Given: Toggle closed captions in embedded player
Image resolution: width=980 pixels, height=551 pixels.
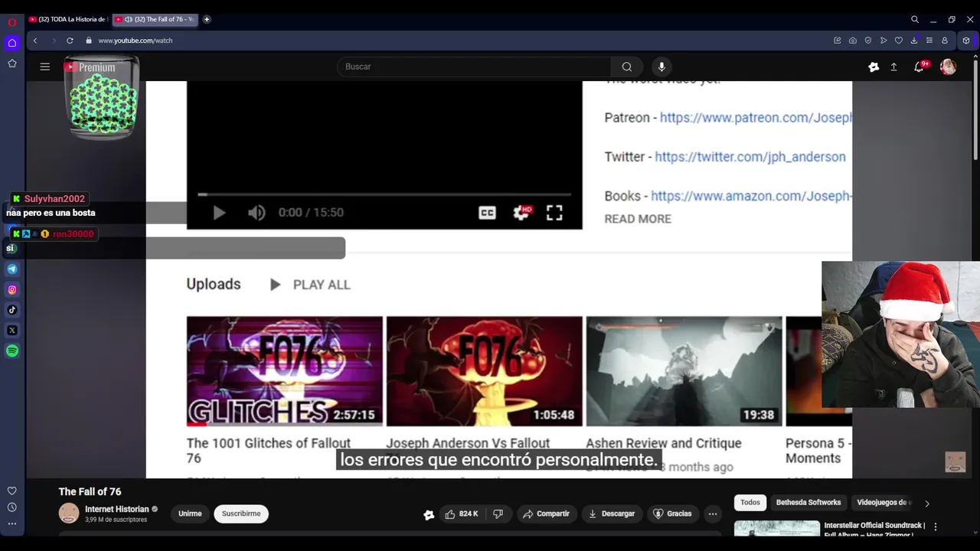Looking at the screenshot, I should pos(487,213).
